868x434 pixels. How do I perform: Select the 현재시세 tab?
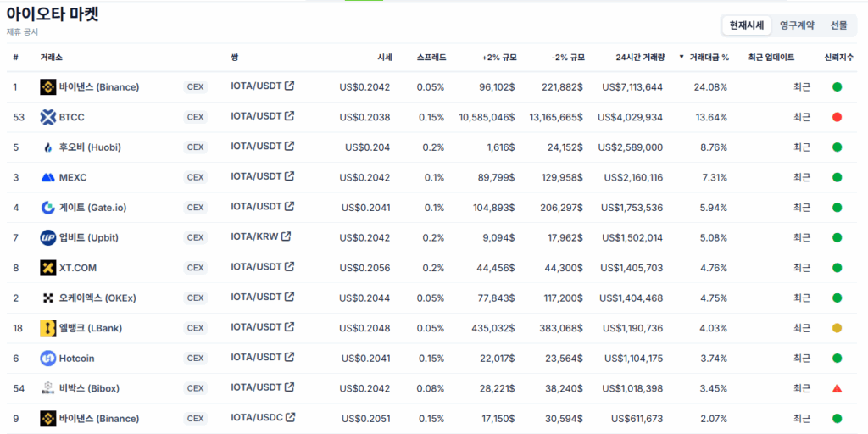746,25
